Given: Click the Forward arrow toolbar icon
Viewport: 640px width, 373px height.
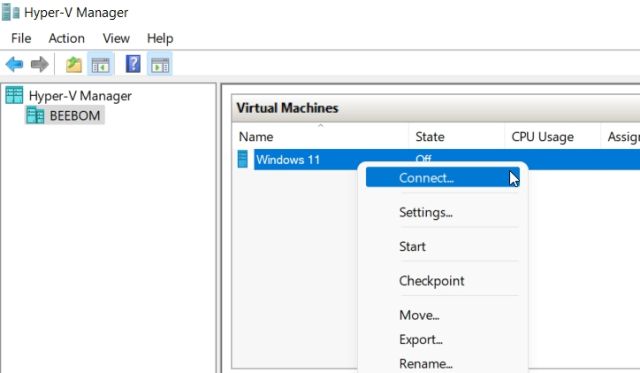Looking at the screenshot, I should point(40,64).
